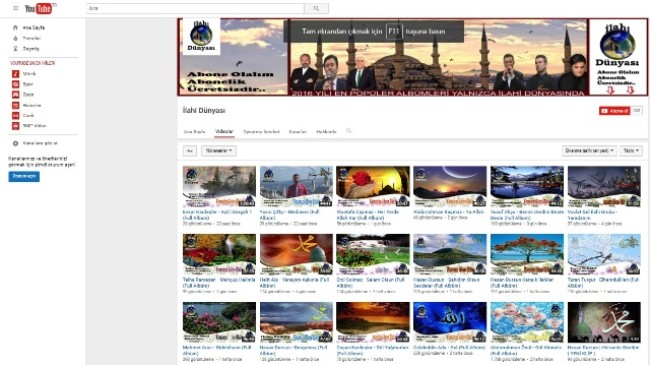Viewport: 650px width, 365px height.
Task: Switch to Oynatma listeleri tab
Action: (x=261, y=131)
